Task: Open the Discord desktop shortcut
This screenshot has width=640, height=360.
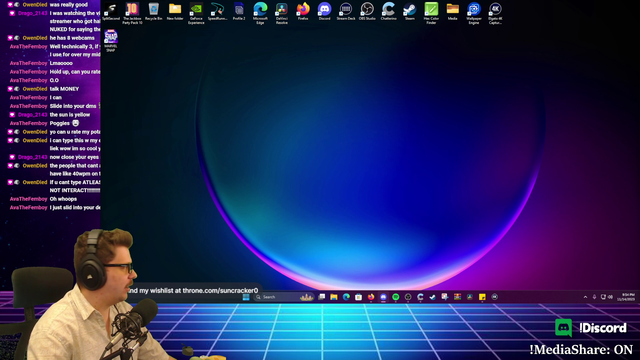Action: point(324,11)
